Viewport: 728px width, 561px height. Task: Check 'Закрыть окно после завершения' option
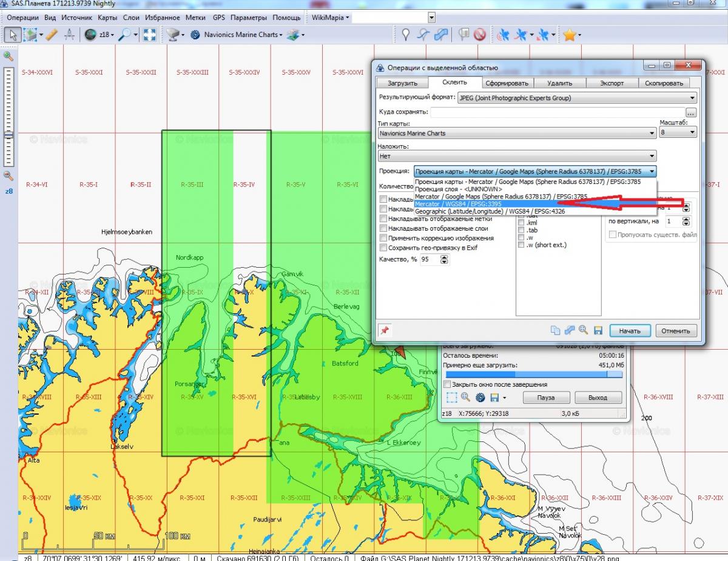coord(448,384)
